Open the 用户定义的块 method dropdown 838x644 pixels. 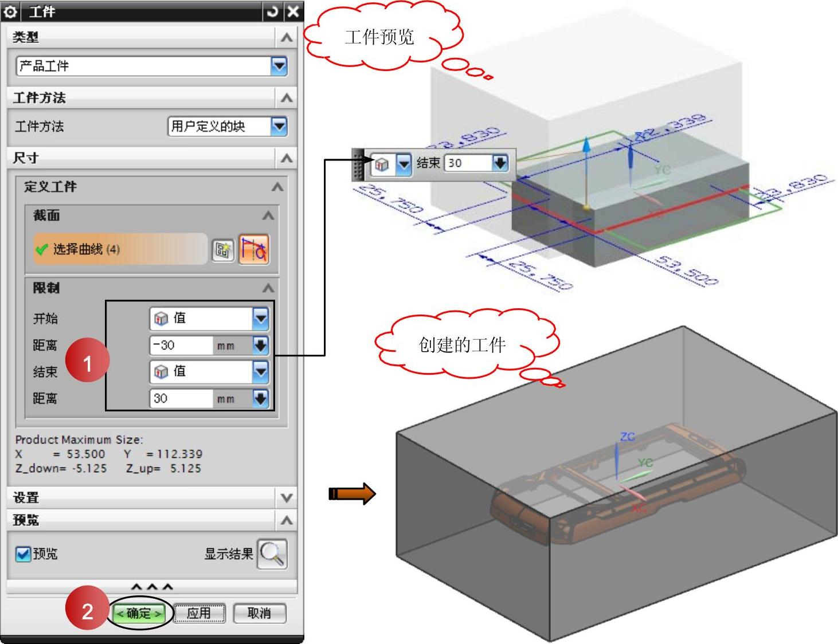(x=279, y=126)
